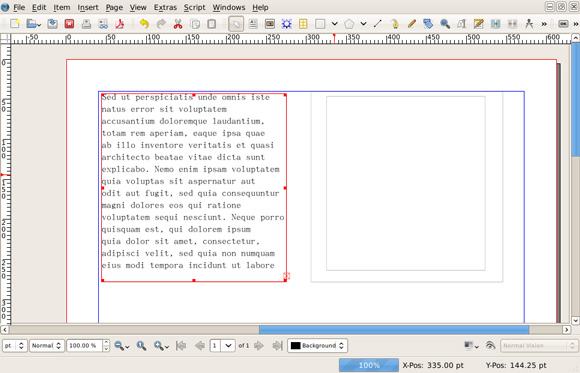Click the yellow Undo arrow
This screenshot has width=580, height=373.
pos(144,24)
